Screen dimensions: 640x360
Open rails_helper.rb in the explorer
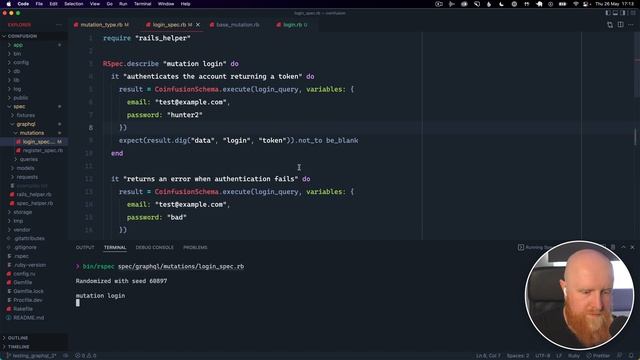tap(33, 195)
